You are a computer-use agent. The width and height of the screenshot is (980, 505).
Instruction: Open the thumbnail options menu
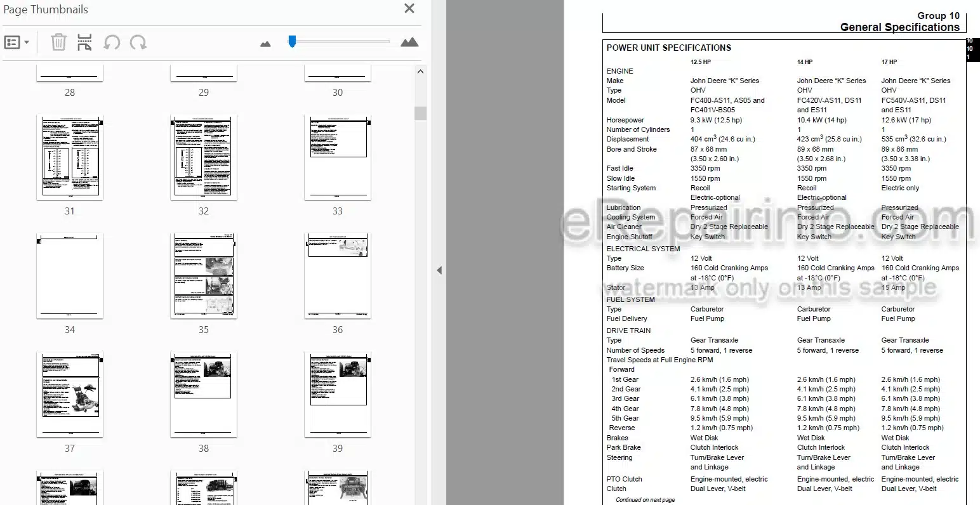(17, 43)
